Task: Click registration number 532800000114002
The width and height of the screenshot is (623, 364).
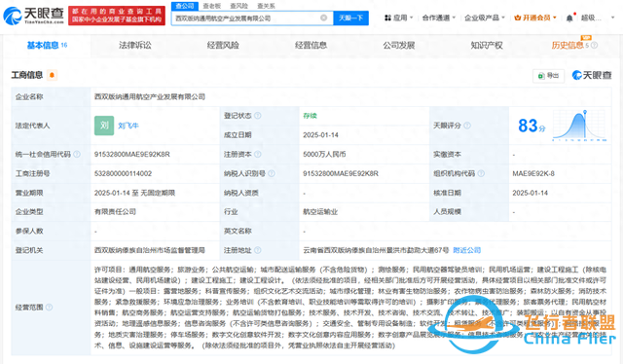Action: [x=123, y=173]
